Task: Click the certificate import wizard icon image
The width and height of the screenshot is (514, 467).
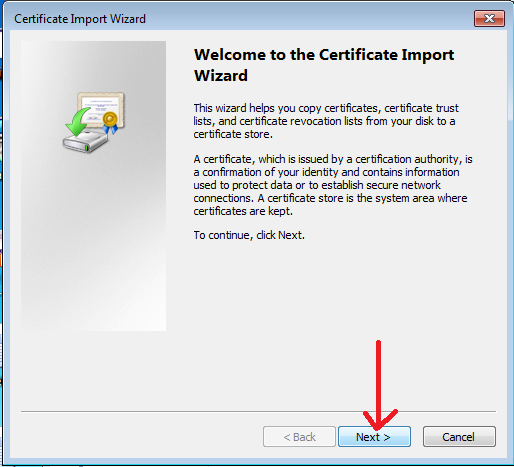Action: pos(94,122)
